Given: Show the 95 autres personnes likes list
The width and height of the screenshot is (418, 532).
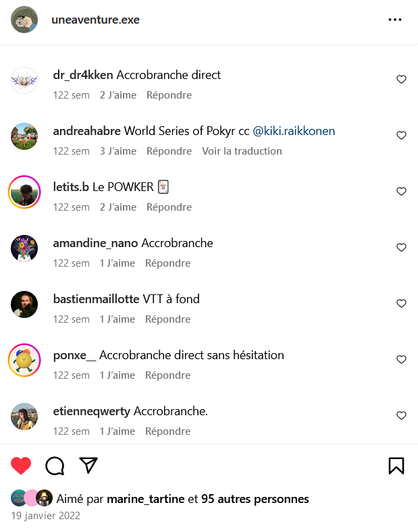Looking at the screenshot, I should pyautogui.click(x=255, y=499).
